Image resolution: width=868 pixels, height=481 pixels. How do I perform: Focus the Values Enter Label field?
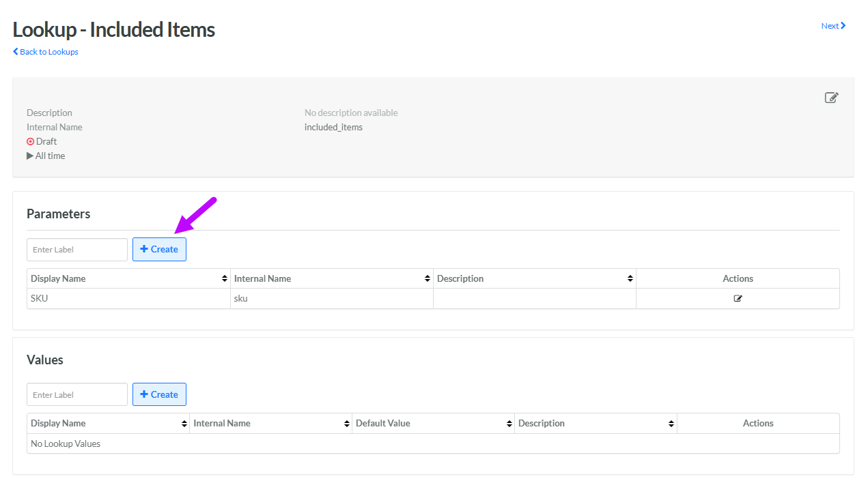77,394
